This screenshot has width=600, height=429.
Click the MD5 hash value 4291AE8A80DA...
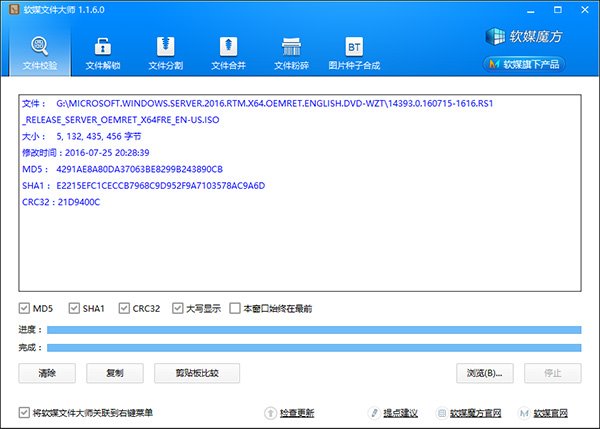click(x=139, y=169)
